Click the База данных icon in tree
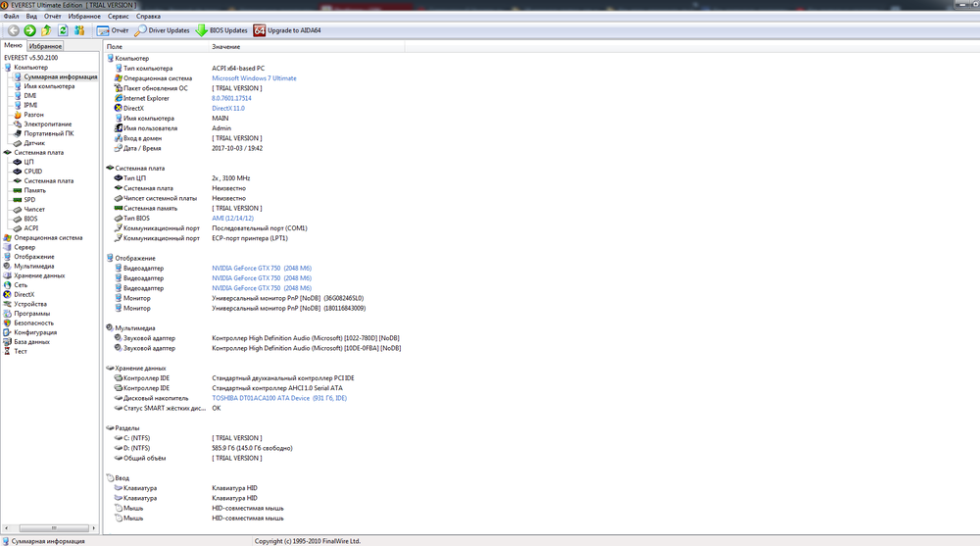 point(8,342)
